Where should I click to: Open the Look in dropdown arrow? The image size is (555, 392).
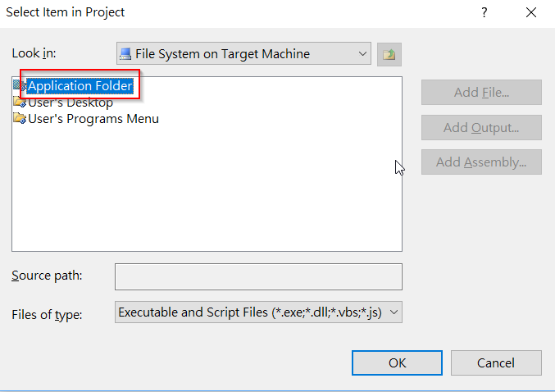tap(362, 54)
